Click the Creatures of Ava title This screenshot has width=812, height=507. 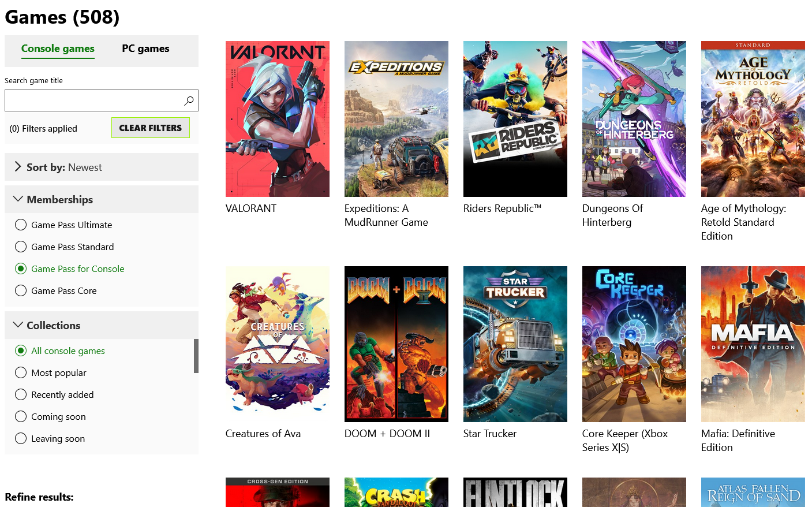pos(263,434)
